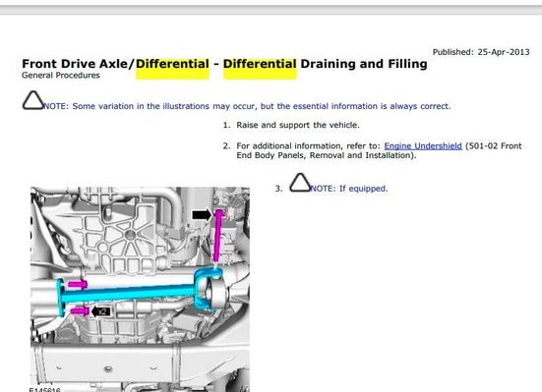Image resolution: width=542 pixels, height=392 pixels.
Task: Click the upper magenta bolt in diagram
Action: coord(78,285)
